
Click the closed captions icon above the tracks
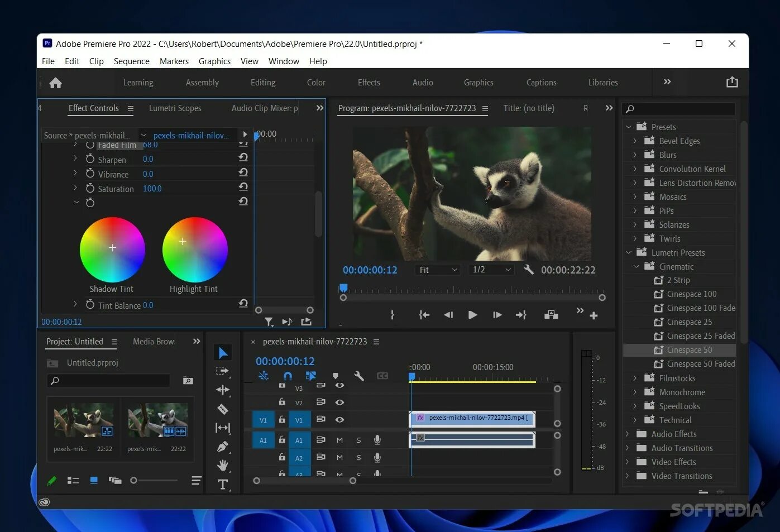(x=382, y=376)
